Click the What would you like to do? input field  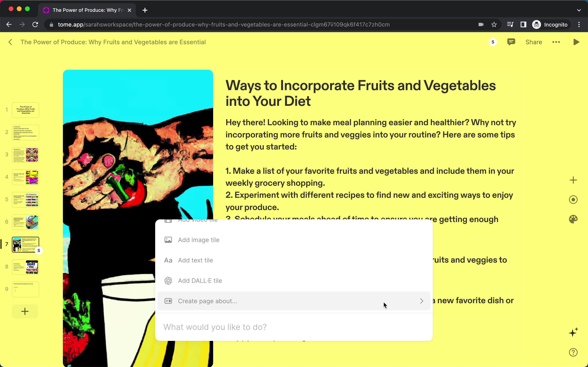294,327
